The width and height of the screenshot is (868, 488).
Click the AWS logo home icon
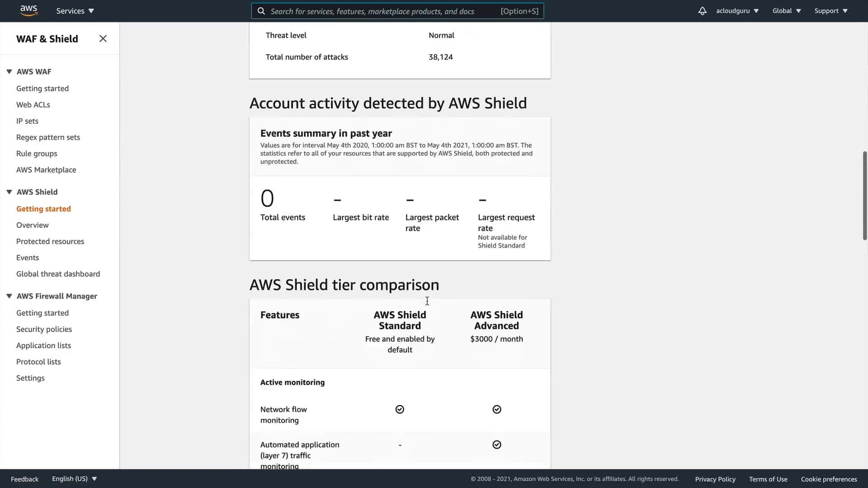pyautogui.click(x=28, y=11)
